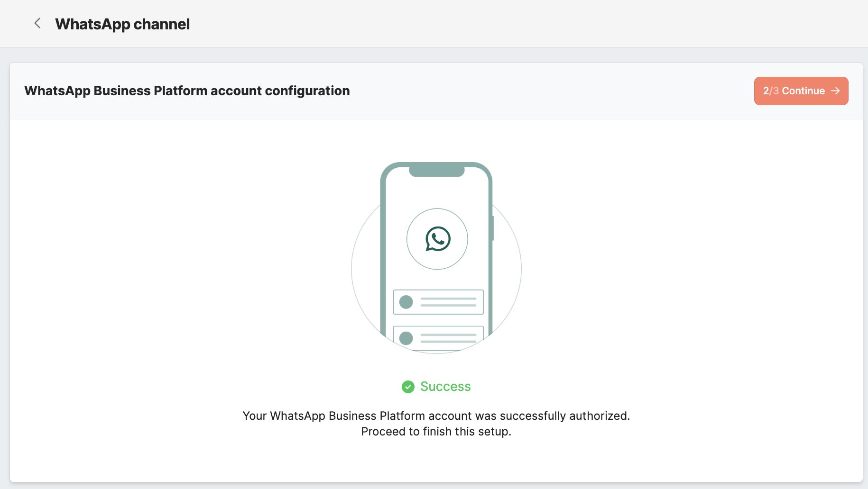Click the text lines in second card
Screen dimensions: 868x489
pyautogui.click(x=448, y=338)
